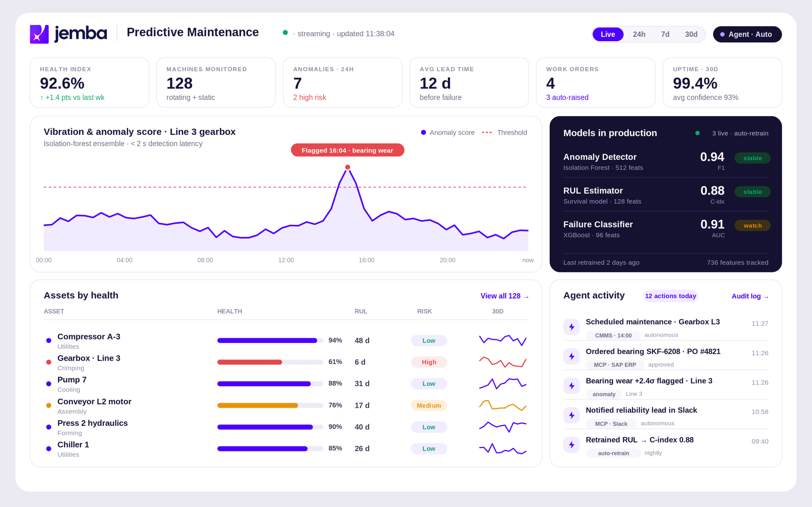
Task: Click the Pump 7 31 d RUL value
Action: (362, 384)
